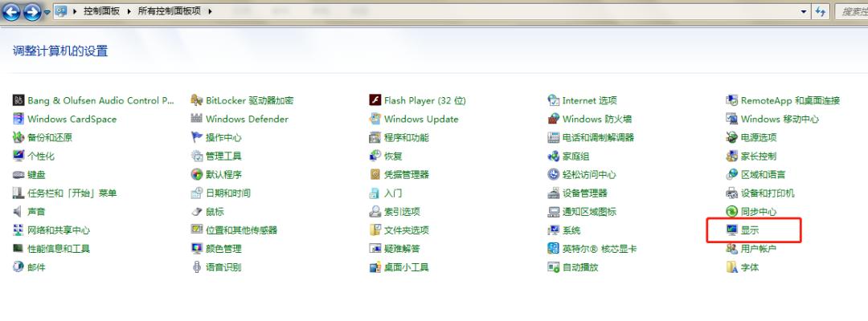Open the 英特尔® 核芯显卡 icon

(554, 249)
